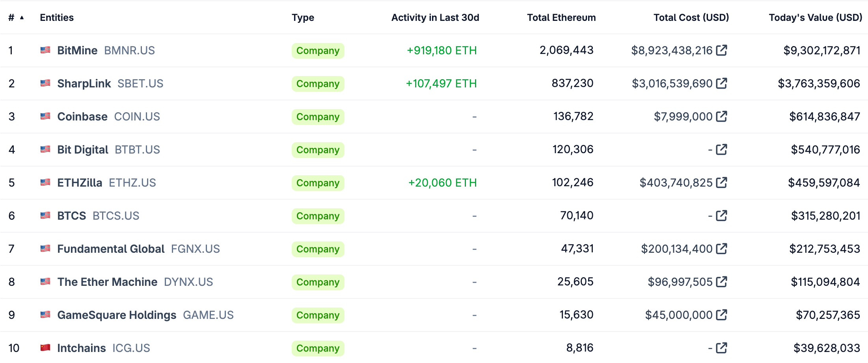The image size is (868, 363).
Task: Open BitMine's total cost external link
Action: point(722,50)
